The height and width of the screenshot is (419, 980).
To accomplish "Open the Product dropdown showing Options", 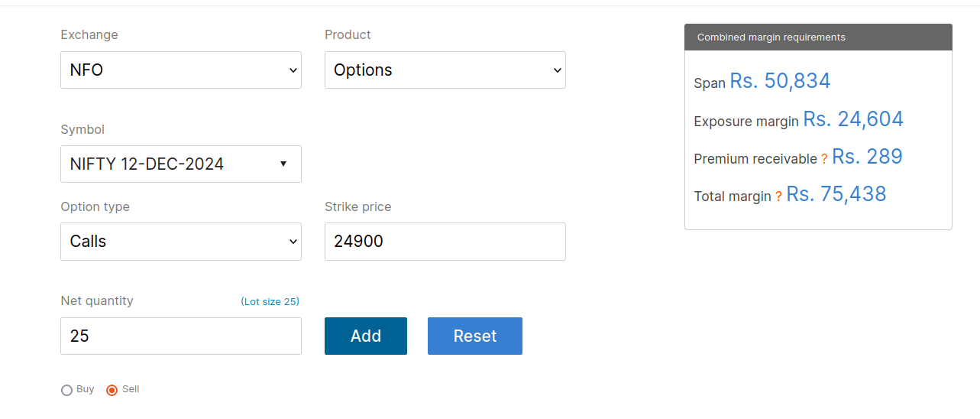I will (445, 70).
